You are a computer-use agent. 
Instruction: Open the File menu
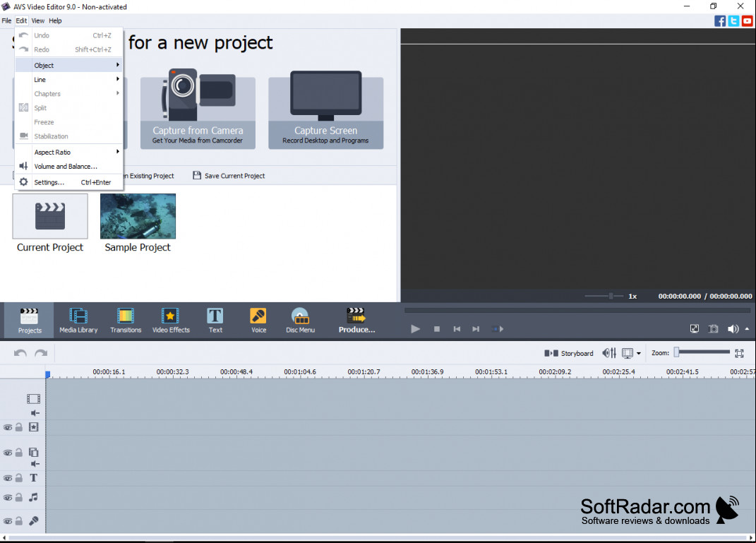(7, 20)
